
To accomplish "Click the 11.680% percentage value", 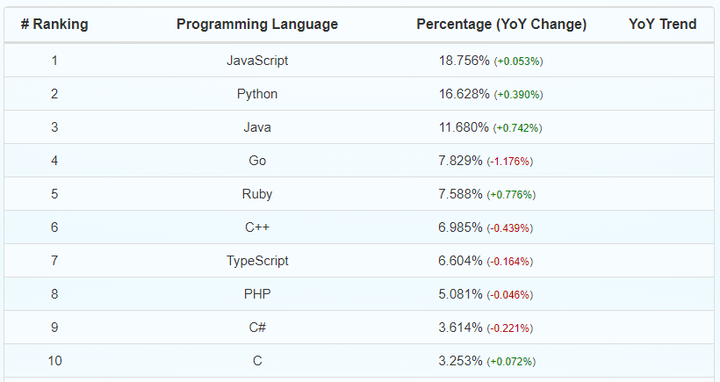I will pos(464,127).
